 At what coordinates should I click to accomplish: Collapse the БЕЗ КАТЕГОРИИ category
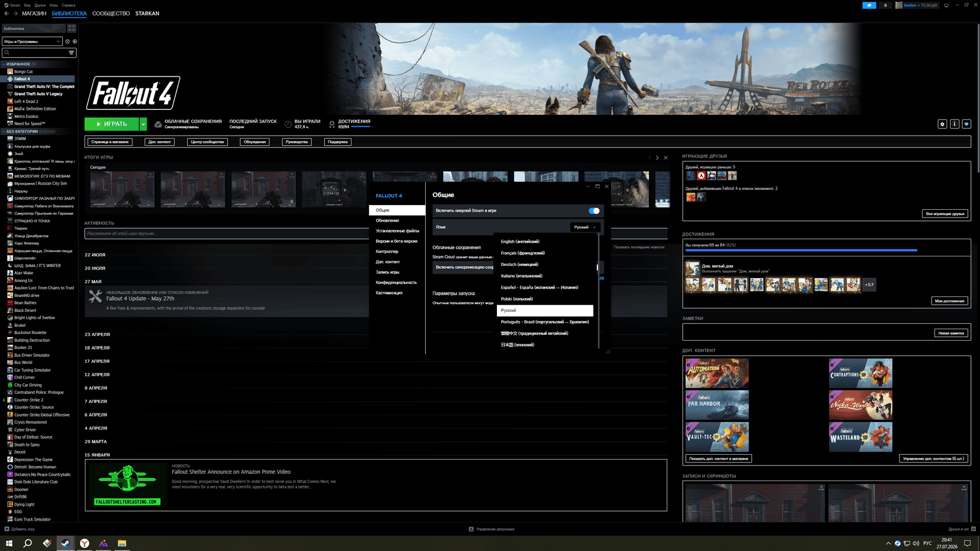pos(4,131)
